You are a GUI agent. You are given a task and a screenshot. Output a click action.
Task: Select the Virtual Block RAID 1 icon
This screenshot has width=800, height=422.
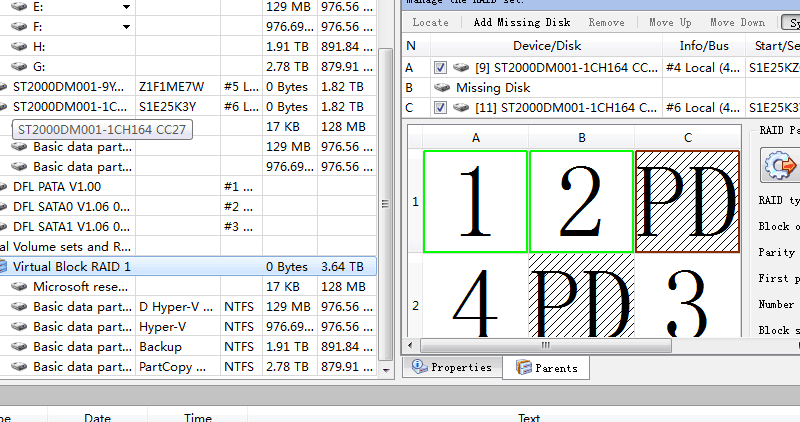click(3, 267)
